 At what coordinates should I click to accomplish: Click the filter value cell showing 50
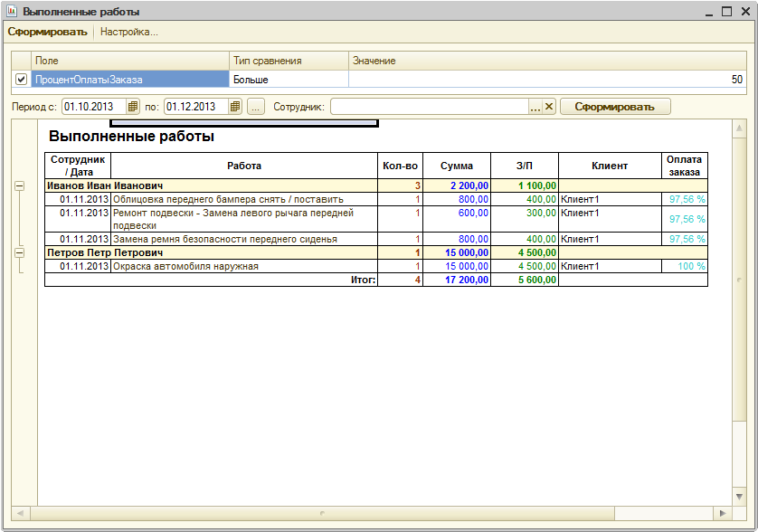[550, 80]
